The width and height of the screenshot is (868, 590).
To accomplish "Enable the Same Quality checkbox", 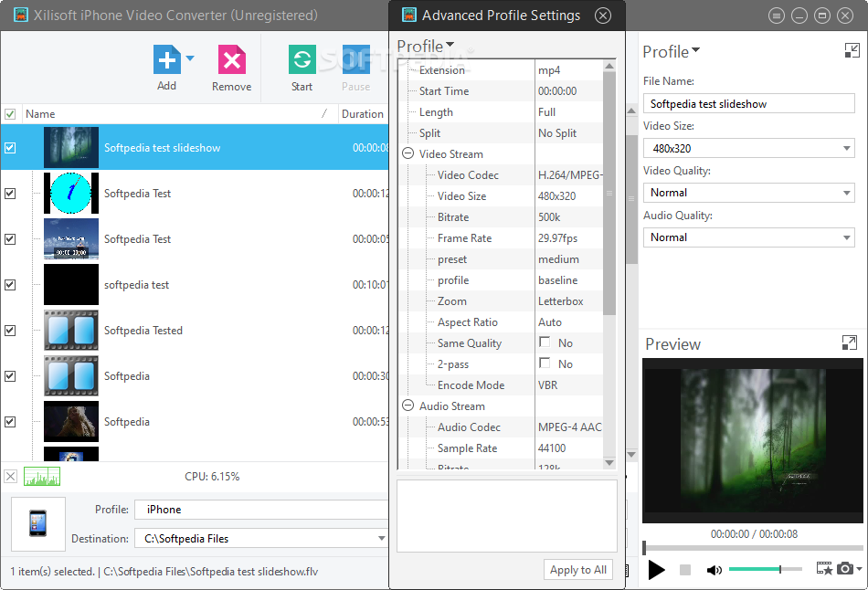I will (545, 342).
